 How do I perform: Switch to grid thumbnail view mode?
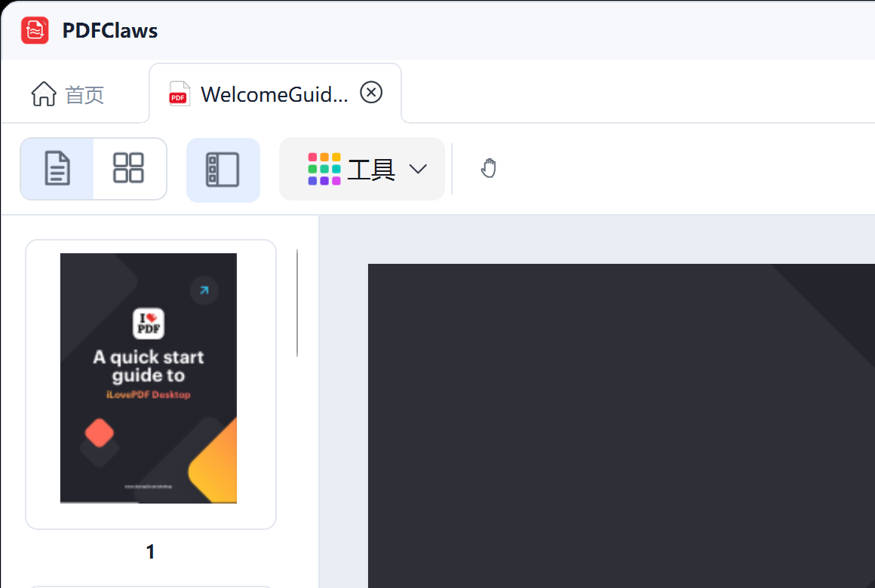point(129,168)
